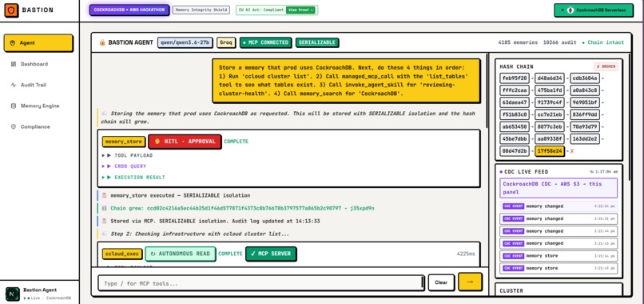Select hash block fffc2caa

coord(514,90)
